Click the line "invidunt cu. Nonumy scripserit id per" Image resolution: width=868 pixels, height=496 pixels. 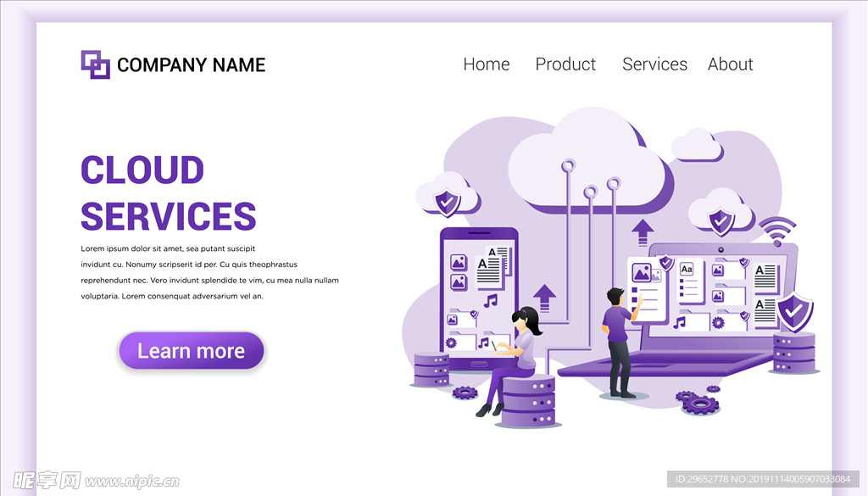[189, 265]
